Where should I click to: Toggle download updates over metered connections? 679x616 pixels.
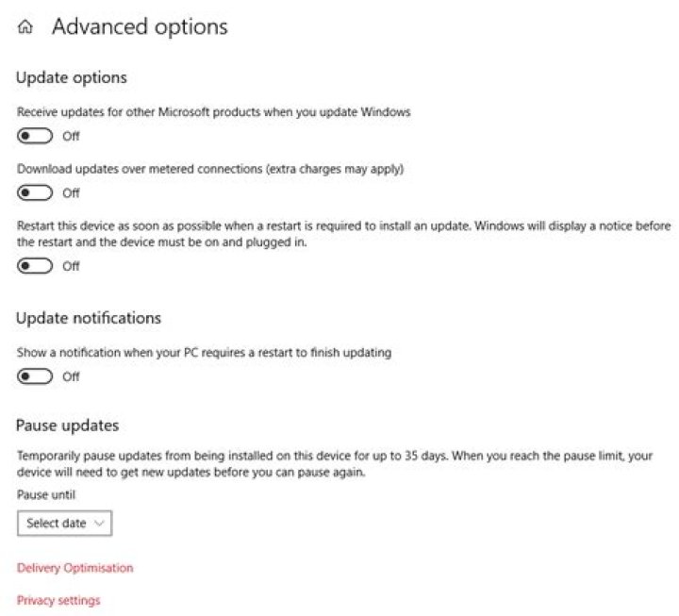(36, 193)
